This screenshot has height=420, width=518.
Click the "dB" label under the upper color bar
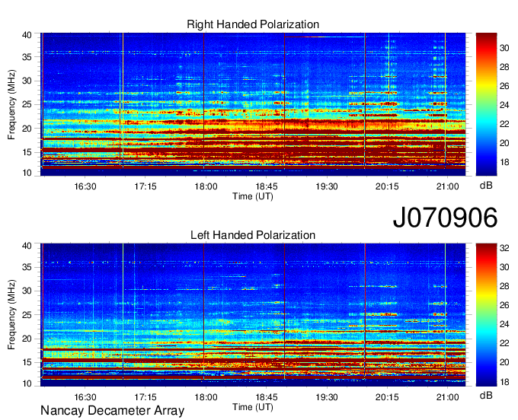[486, 186]
